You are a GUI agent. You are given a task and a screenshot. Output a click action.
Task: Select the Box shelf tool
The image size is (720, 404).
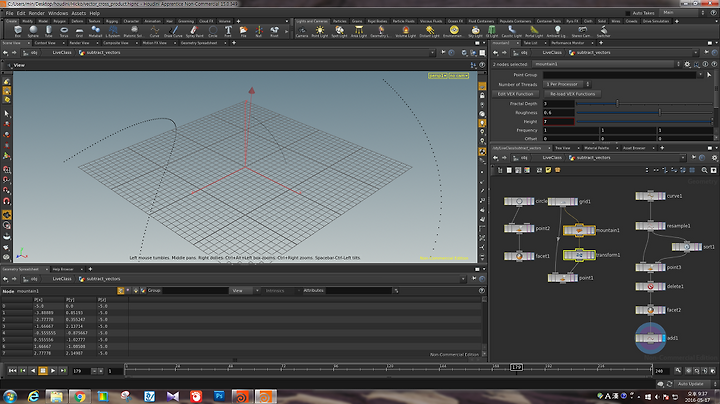(x=18, y=31)
